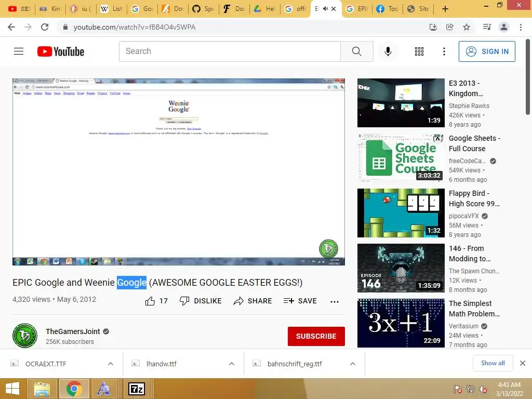The width and height of the screenshot is (532, 399).
Task: Click the address bar URL
Action: [135, 27]
